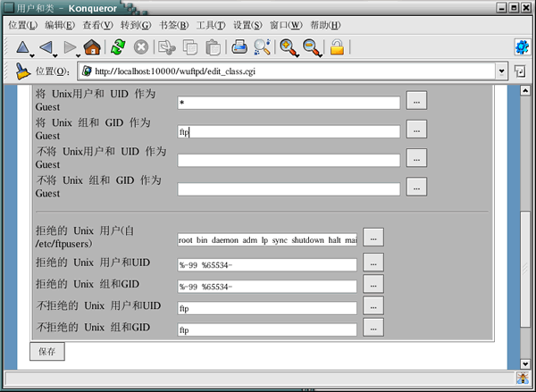The width and height of the screenshot is (536, 392).
Task: Open the 编辑(E) menu
Action: pyautogui.click(x=60, y=25)
